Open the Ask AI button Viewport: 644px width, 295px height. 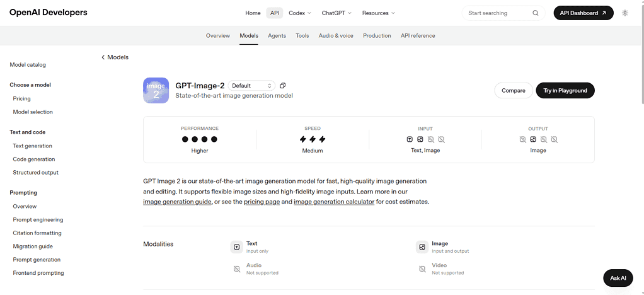coord(618,278)
